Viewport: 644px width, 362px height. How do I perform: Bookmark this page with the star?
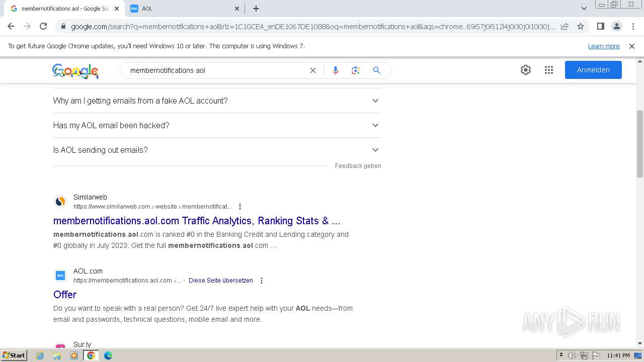[x=581, y=26]
